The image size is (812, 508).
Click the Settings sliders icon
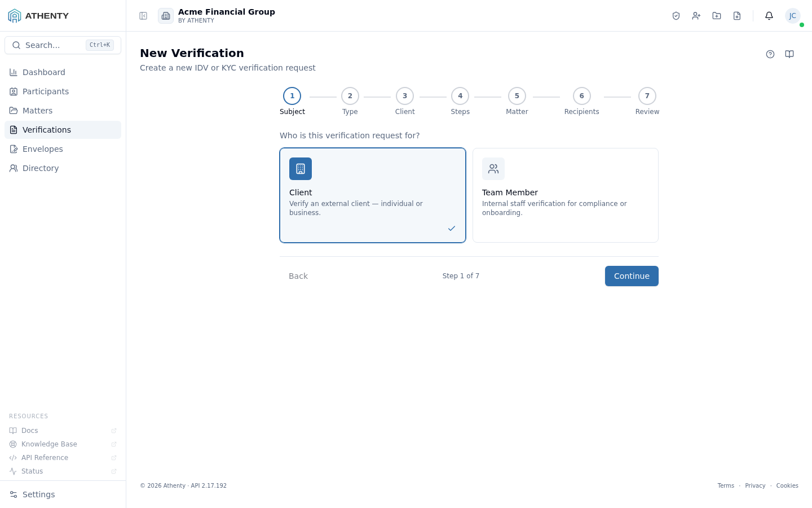(x=14, y=494)
